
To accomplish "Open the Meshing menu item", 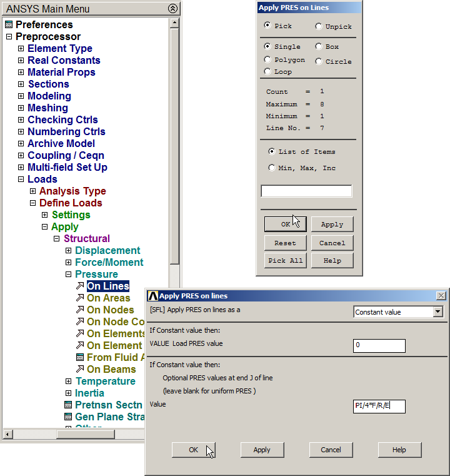I will pos(47,108).
